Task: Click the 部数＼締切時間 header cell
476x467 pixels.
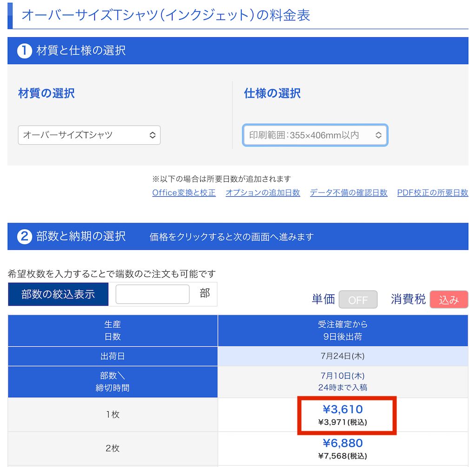Action: [x=112, y=381]
